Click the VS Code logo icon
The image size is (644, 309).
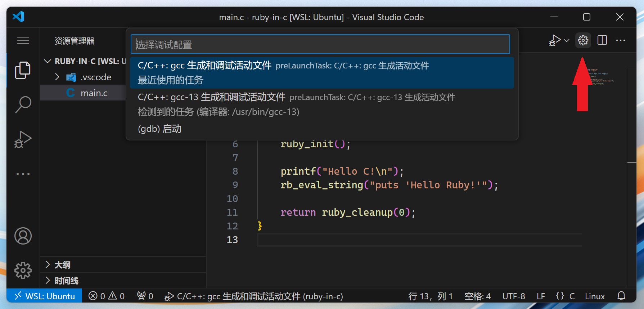click(x=18, y=17)
